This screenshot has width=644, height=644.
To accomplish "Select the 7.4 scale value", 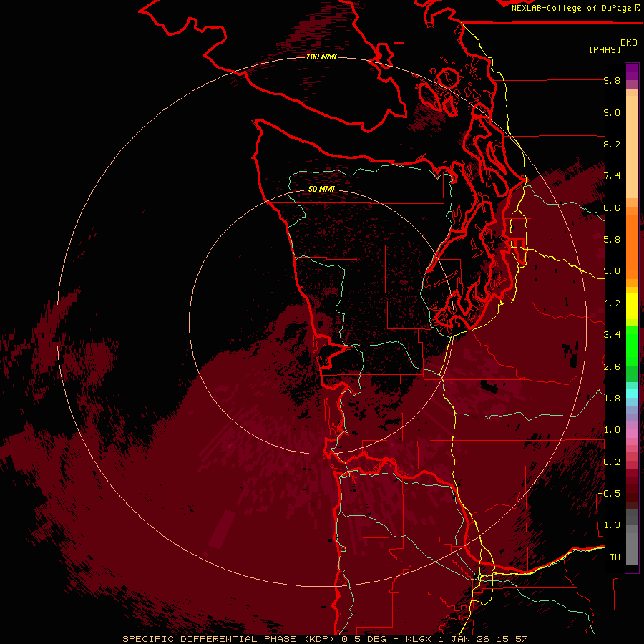I will point(612,176).
